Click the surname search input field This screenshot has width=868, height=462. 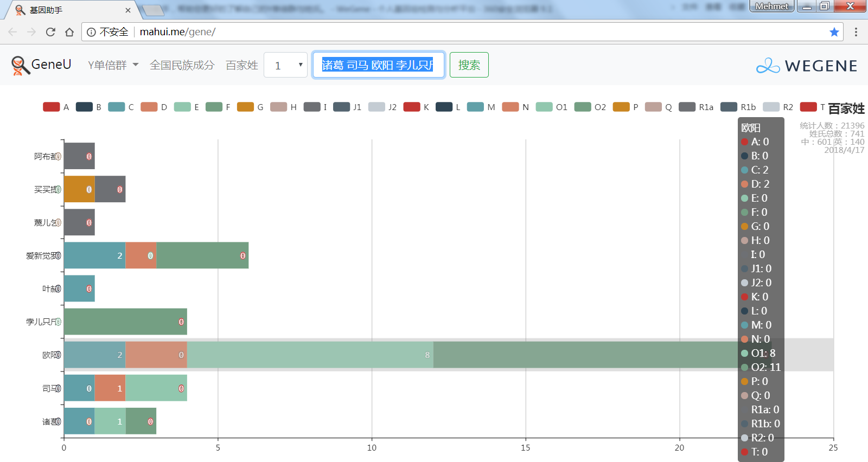378,65
